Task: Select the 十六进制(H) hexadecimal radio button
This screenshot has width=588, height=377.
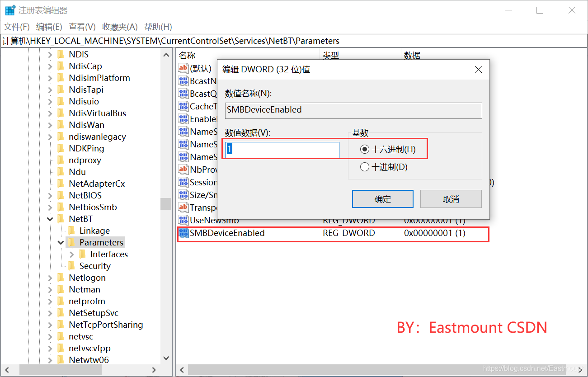Action: [x=365, y=149]
